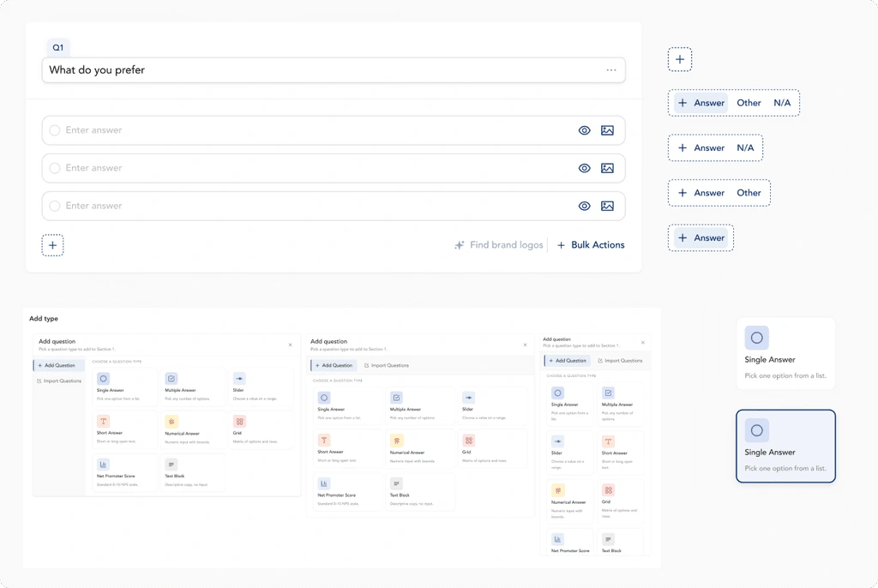Screen dimensions: 878x588
Task: Choose Short Answer tile in left Add question dialog
Action: tap(123, 429)
